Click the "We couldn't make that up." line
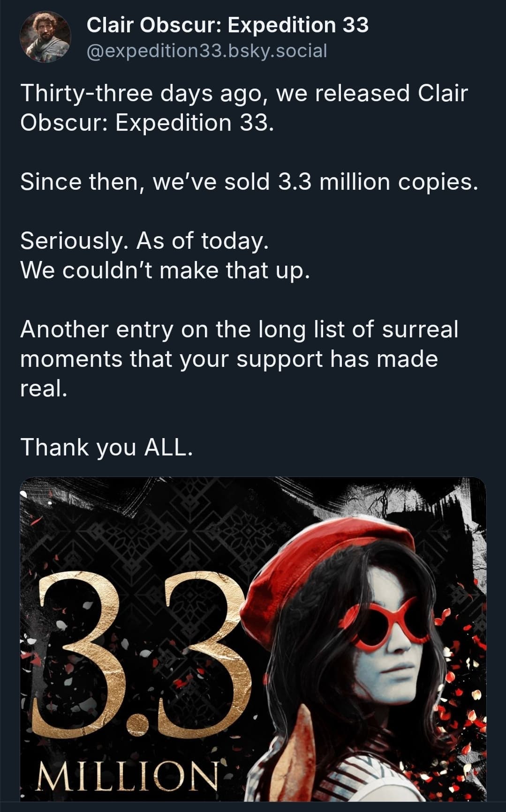The height and width of the screenshot is (812, 506). tap(165, 270)
